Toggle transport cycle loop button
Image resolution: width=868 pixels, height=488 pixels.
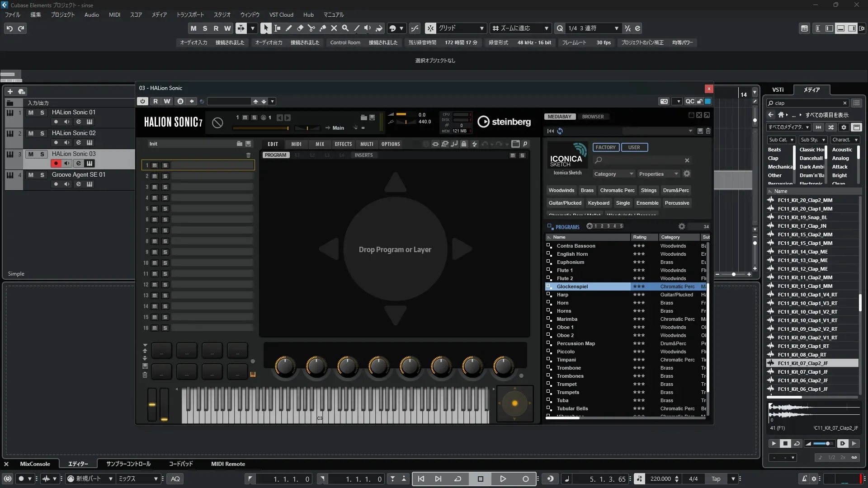[458, 479]
